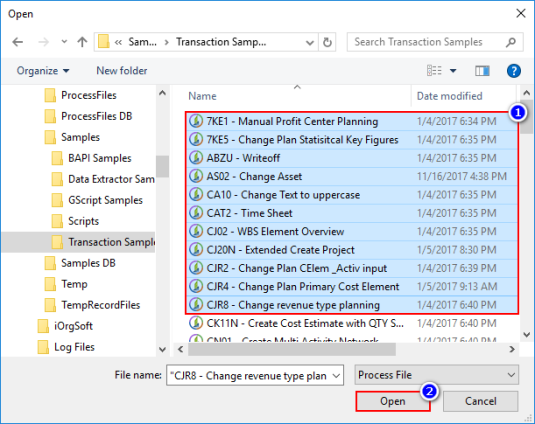The width and height of the screenshot is (535, 424).
Task: Click the Cancel button
Action: (x=480, y=401)
